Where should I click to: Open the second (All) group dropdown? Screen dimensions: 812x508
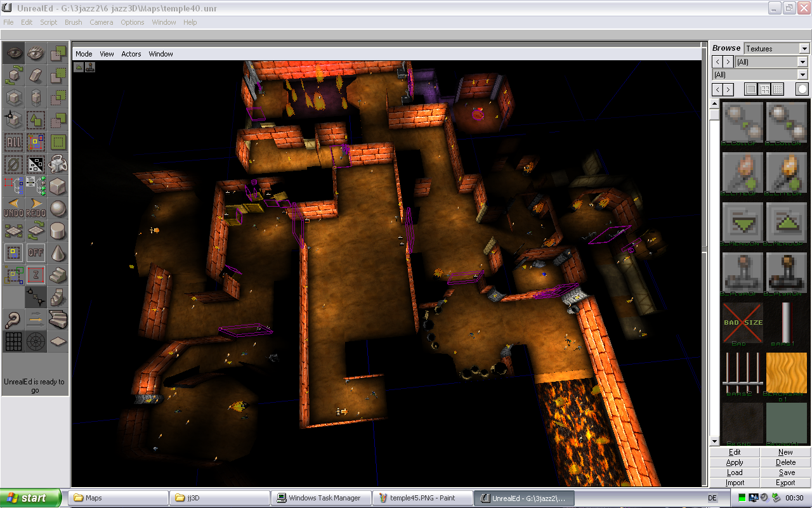click(759, 75)
